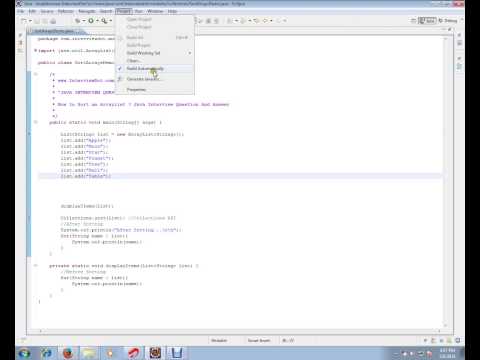
Task: Click the External Tools run icon
Action: [x=104, y=21]
